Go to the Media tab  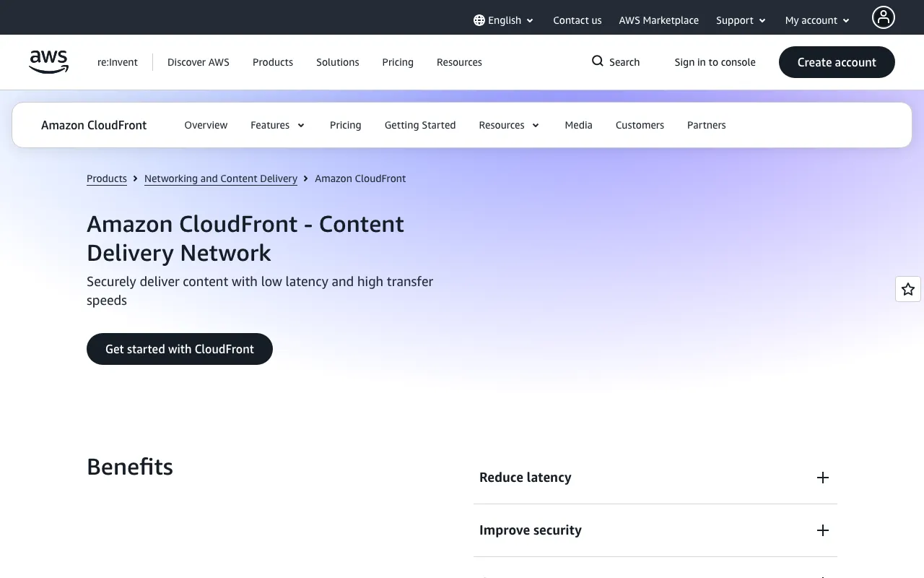click(x=578, y=125)
